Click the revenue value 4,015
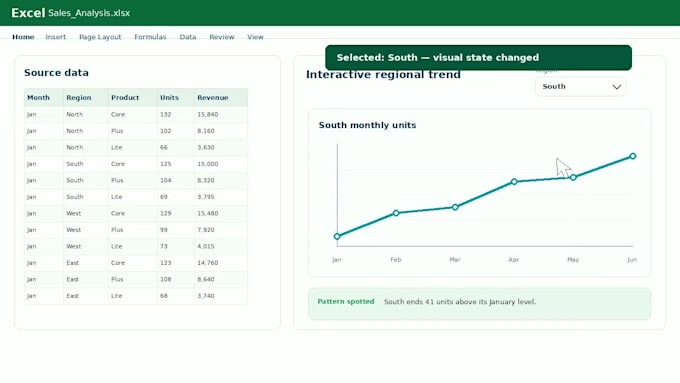Viewport: 680px width, 383px height. click(206, 246)
